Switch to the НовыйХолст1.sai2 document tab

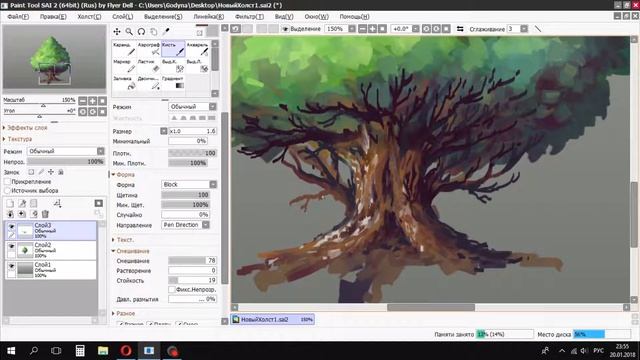(x=273, y=319)
